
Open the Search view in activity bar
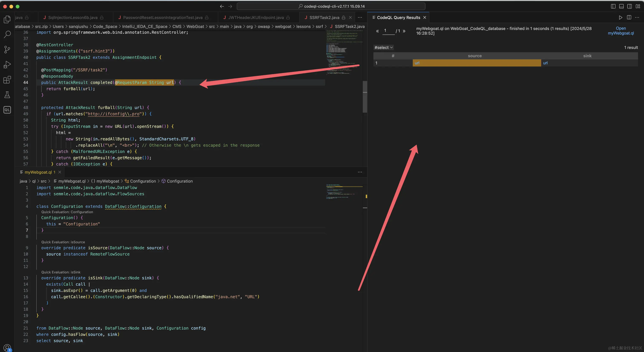pos(7,34)
